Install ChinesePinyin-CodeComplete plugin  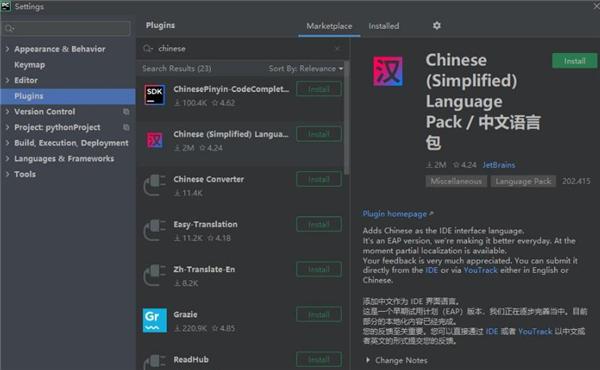(x=319, y=89)
